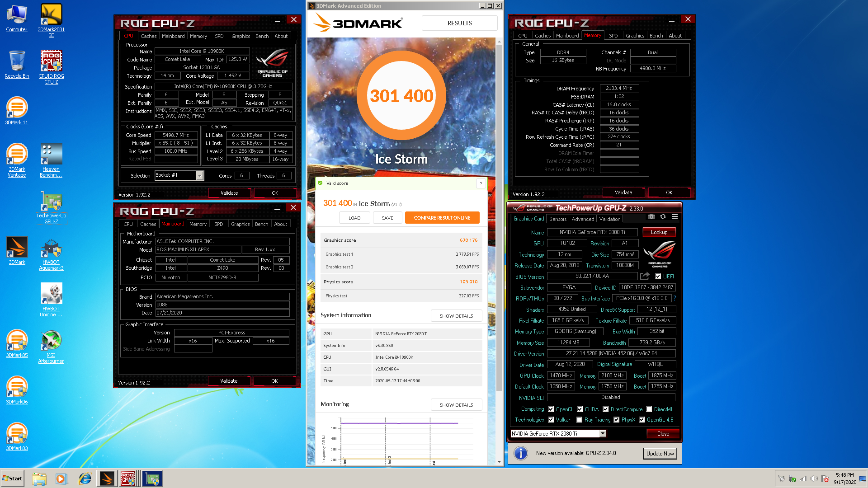Click Lookup button in GPU-Z
Image resolution: width=868 pixels, height=488 pixels.
[x=659, y=232]
